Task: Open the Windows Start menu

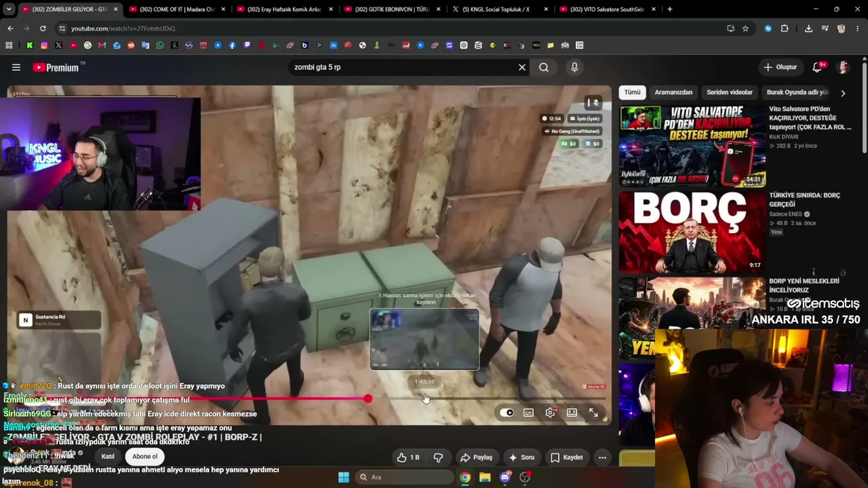Action: [344, 477]
